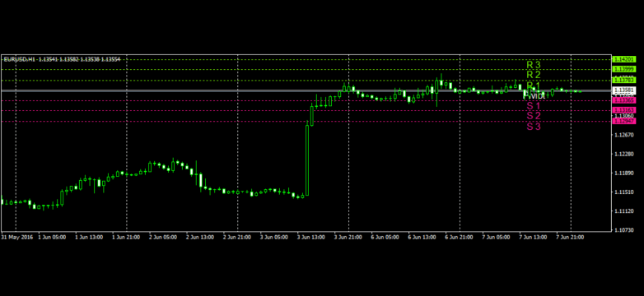Select the S 2 support label
Screen dimensions: 644x296
534,116
